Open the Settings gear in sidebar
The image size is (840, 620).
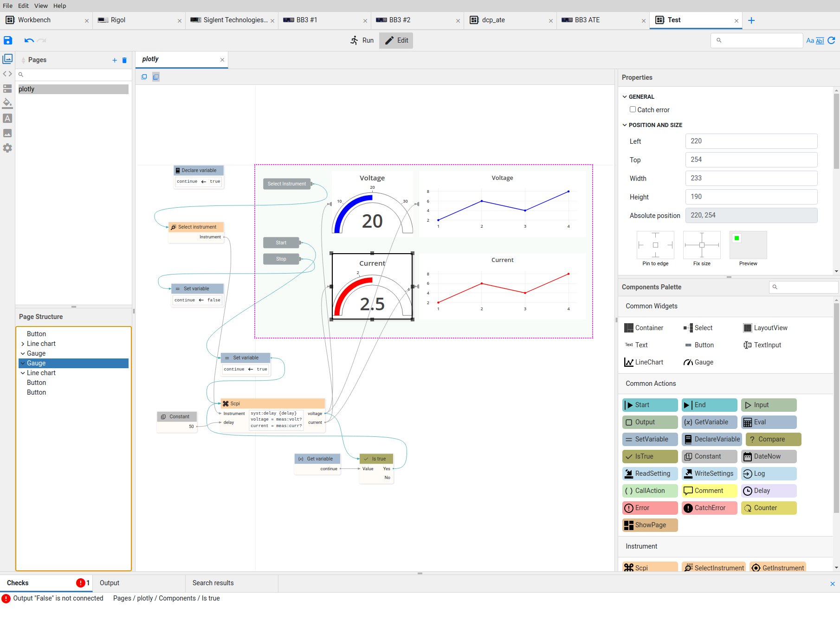click(x=7, y=148)
